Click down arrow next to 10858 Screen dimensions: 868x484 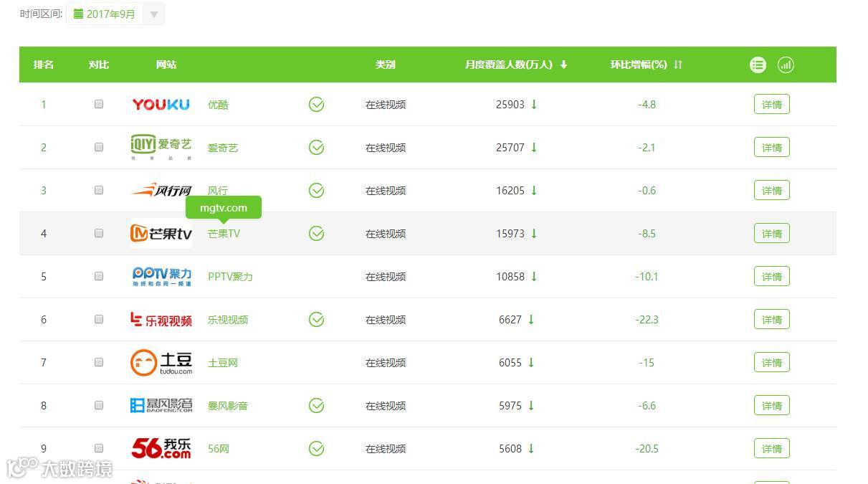[534, 277]
